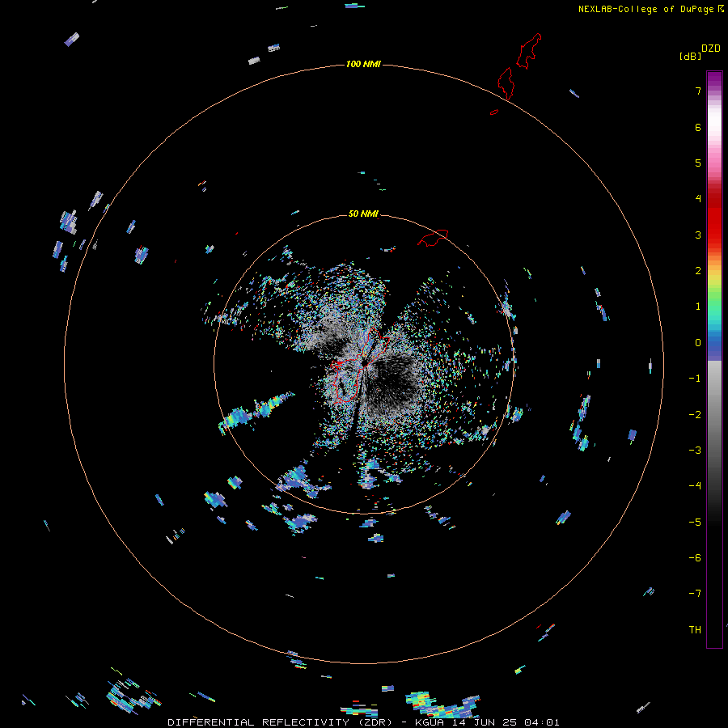This screenshot has height=728, width=728.
Task: Click the TH threshold label on legend
Action: (x=695, y=629)
